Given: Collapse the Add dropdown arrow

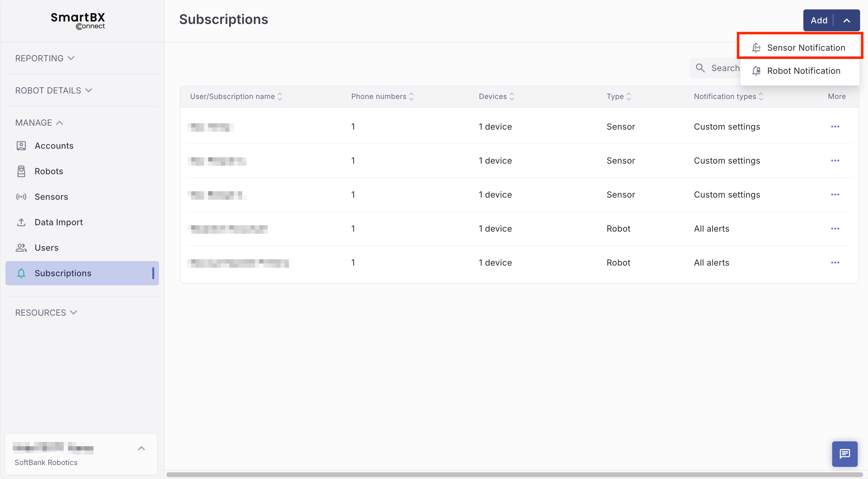Looking at the screenshot, I should 846,21.
